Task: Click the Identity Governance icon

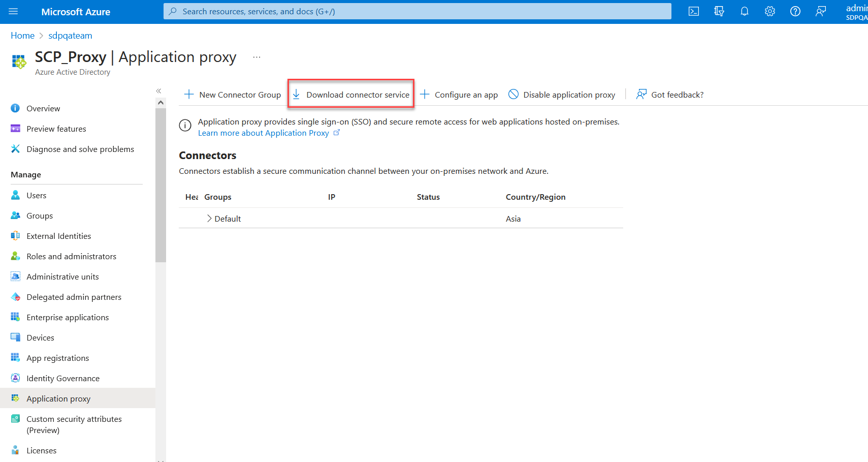Action: 15,378
